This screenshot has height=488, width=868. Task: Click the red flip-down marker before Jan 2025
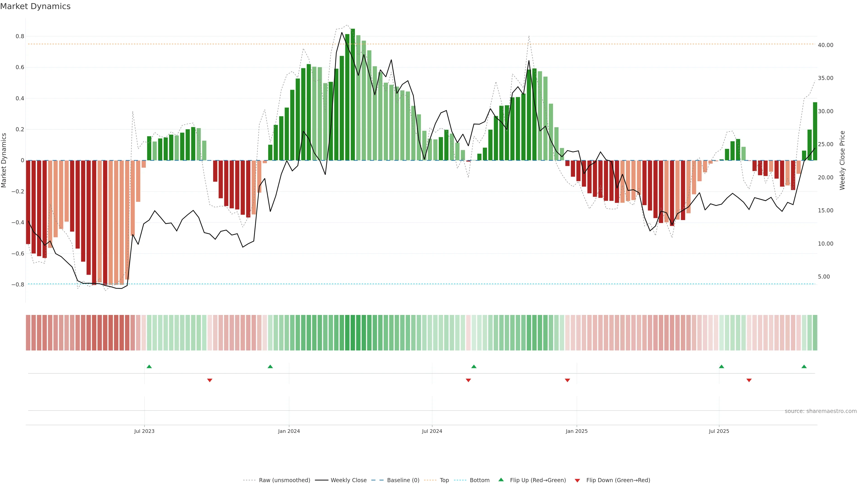coord(567,380)
